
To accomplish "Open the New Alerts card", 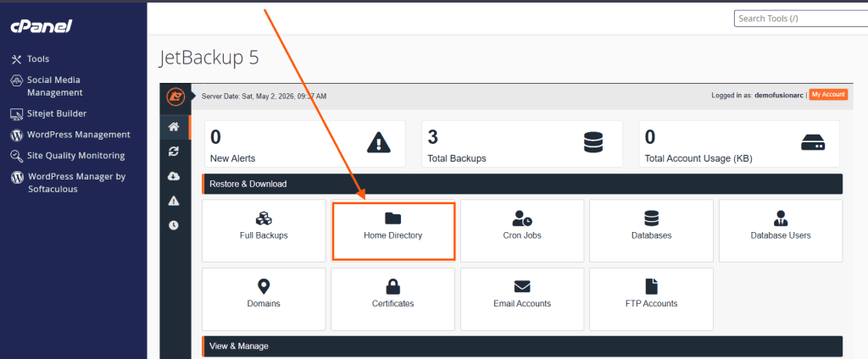I will 305,144.
